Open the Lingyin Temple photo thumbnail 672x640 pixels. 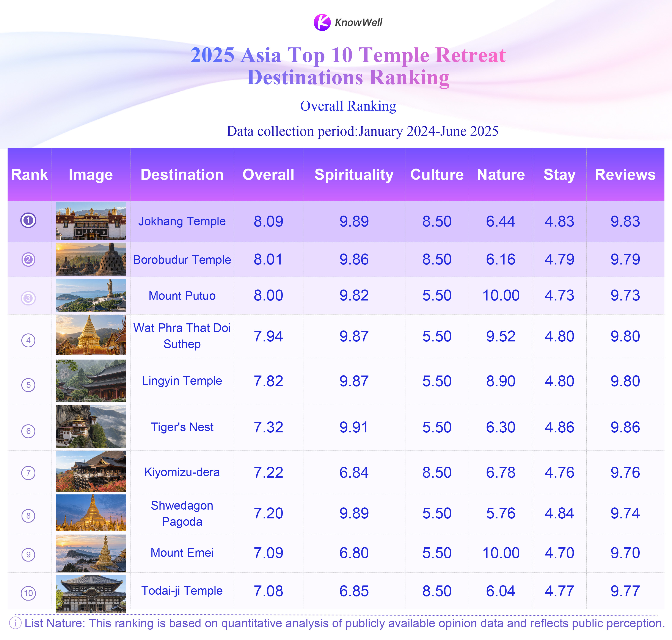(91, 381)
